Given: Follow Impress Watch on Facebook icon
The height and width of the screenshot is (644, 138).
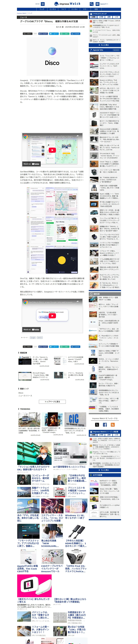Looking at the screenshot, I should point(105,425).
